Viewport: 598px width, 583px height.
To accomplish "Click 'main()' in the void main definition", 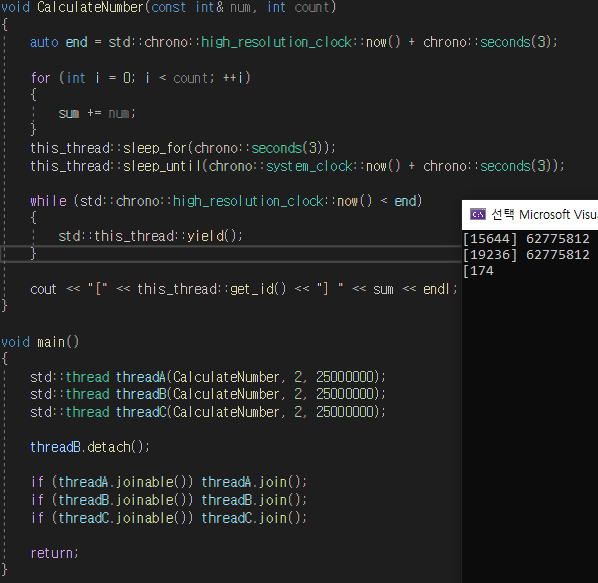I will pos(58,342).
